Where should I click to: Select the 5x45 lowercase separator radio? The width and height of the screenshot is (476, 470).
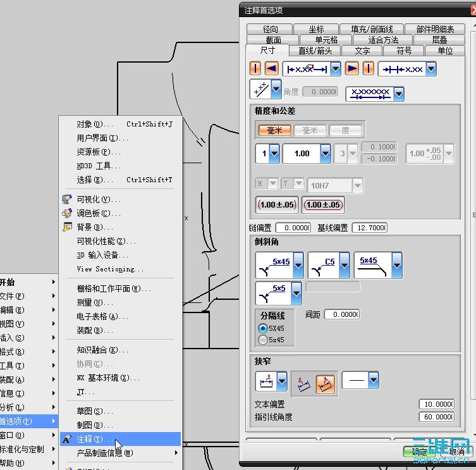pyautogui.click(x=262, y=340)
